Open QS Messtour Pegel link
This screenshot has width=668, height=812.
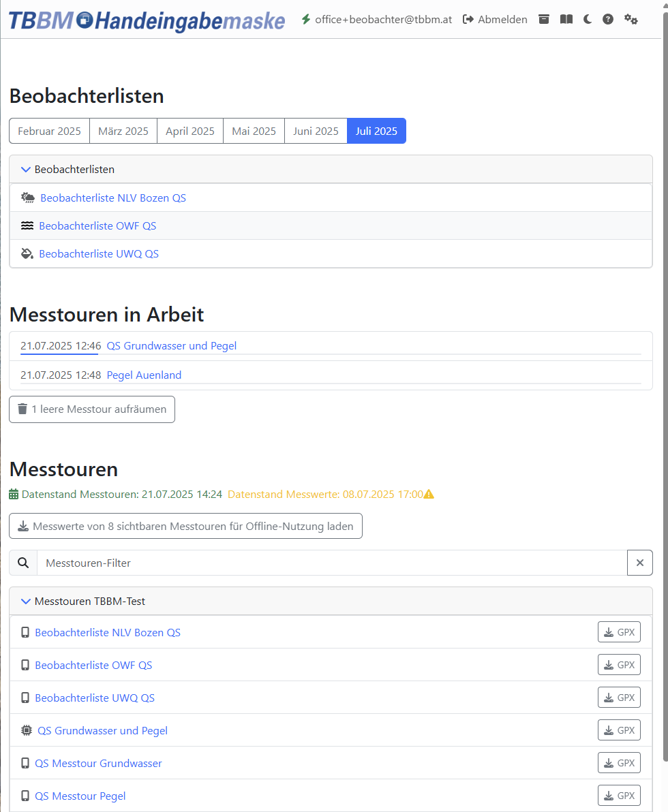click(x=80, y=796)
